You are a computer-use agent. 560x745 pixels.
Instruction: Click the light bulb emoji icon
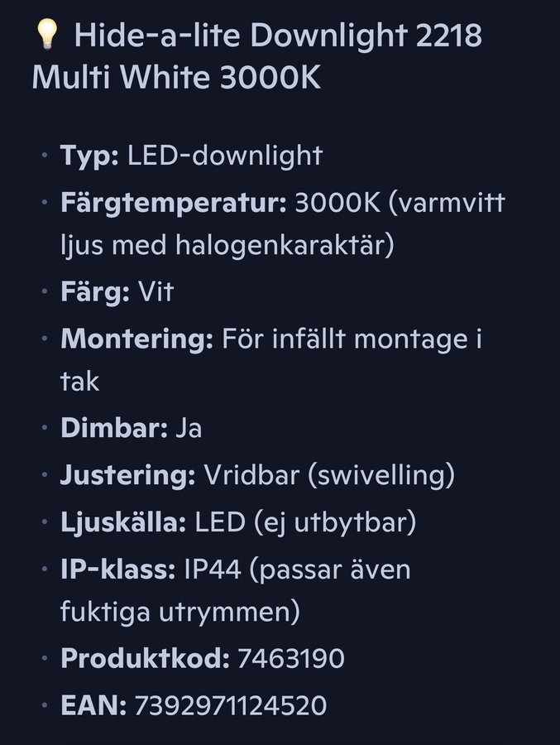coord(47,35)
